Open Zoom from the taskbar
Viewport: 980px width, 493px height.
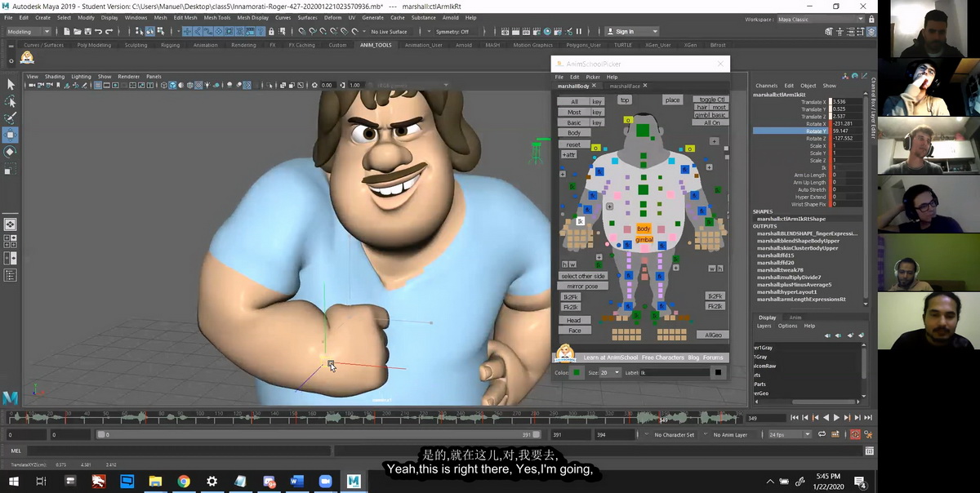(324, 482)
